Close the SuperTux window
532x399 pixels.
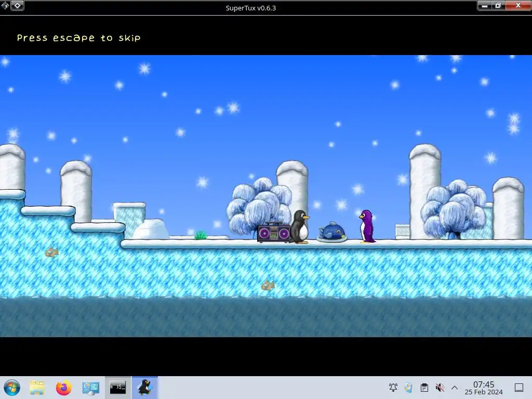[518, 5]
